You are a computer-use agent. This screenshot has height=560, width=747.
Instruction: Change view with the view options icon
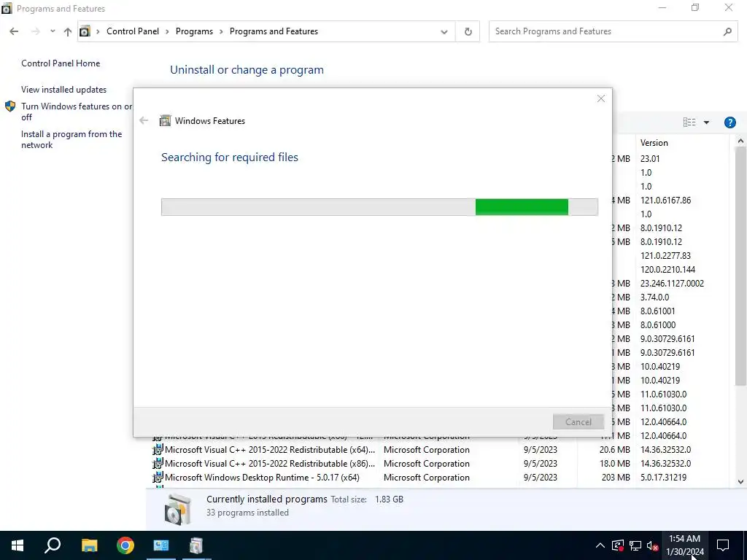689,122
